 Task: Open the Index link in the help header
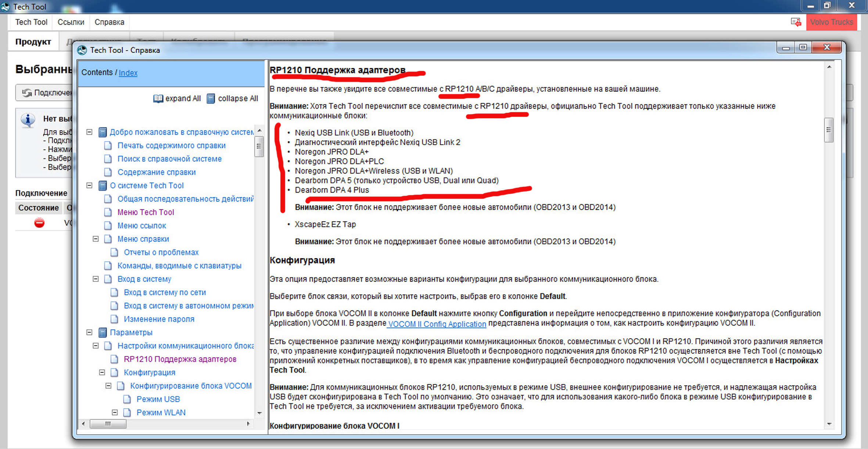(128, 73)
